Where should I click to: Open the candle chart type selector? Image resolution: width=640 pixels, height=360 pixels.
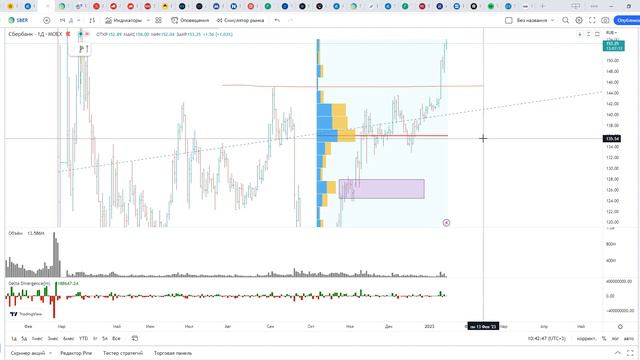coord(92,20)
